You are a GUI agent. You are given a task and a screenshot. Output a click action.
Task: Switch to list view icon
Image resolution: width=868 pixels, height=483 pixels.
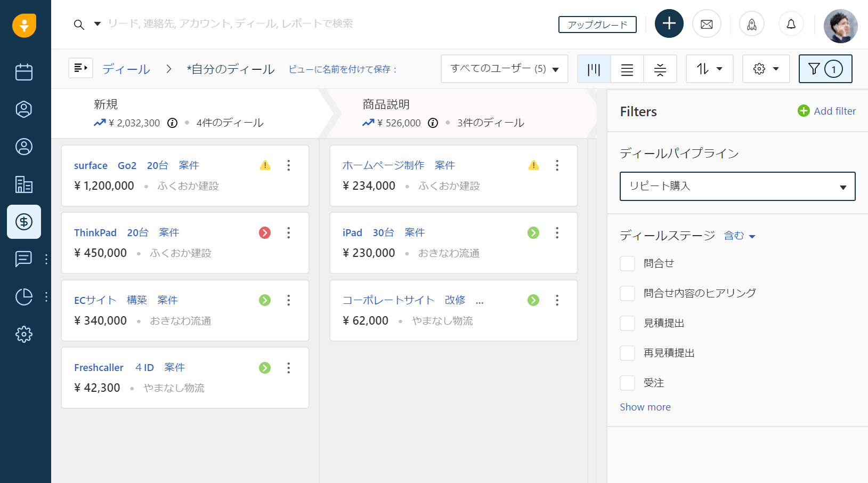627,69
